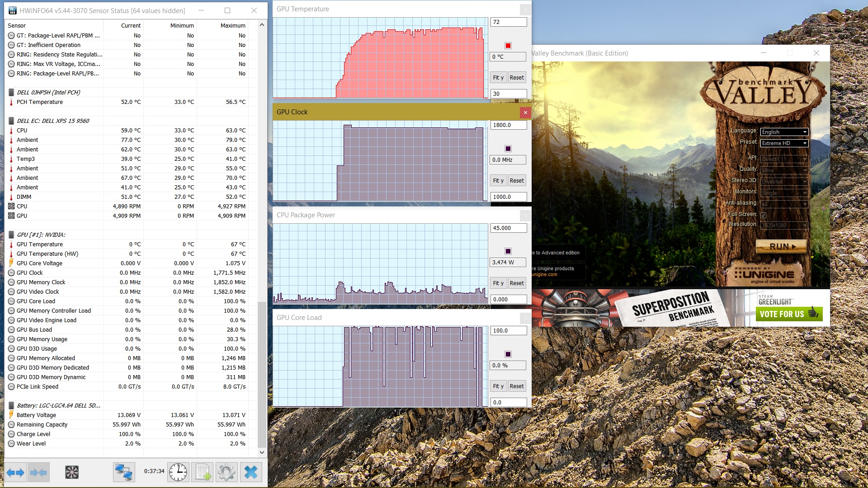Click the network remote monitoring icon
868x488 pixels.
pos(123,473)
